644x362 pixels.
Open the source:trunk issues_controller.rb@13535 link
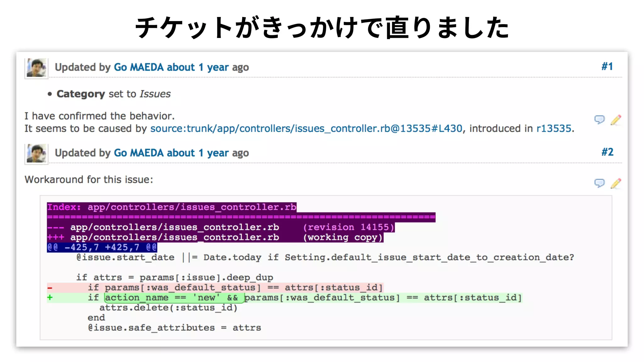pyautogui.click(x=306, y=129)
